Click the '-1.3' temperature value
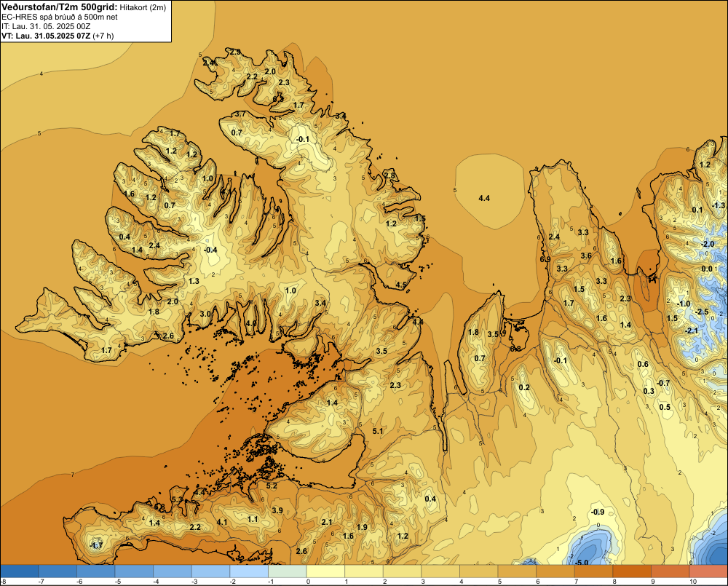This screenshot has width=728, height=586. tap(719, 205)
